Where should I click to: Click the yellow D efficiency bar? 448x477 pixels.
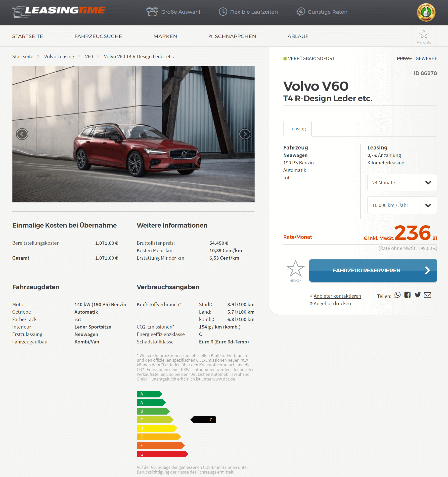157,428
